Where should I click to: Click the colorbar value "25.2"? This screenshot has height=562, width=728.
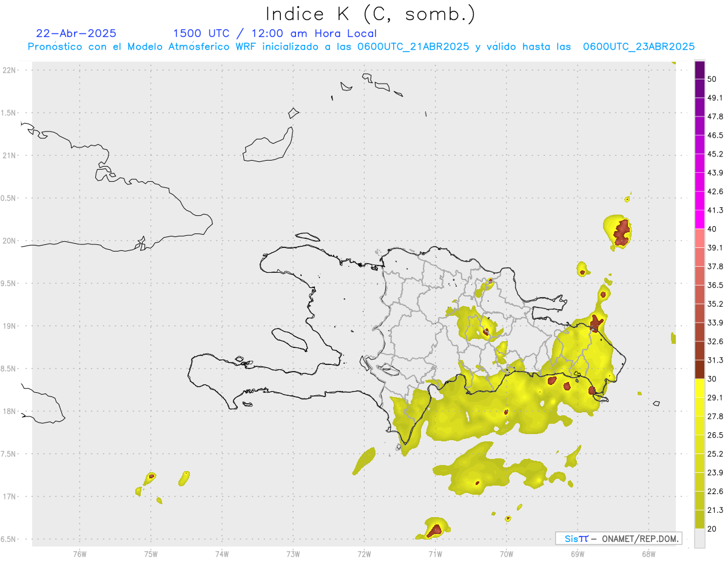click(715, 454)
